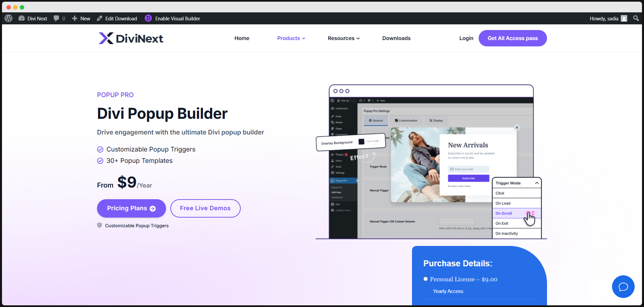644x307 pixels.
Task: Enable Visual Builder
Action: [x=177, y=18]
